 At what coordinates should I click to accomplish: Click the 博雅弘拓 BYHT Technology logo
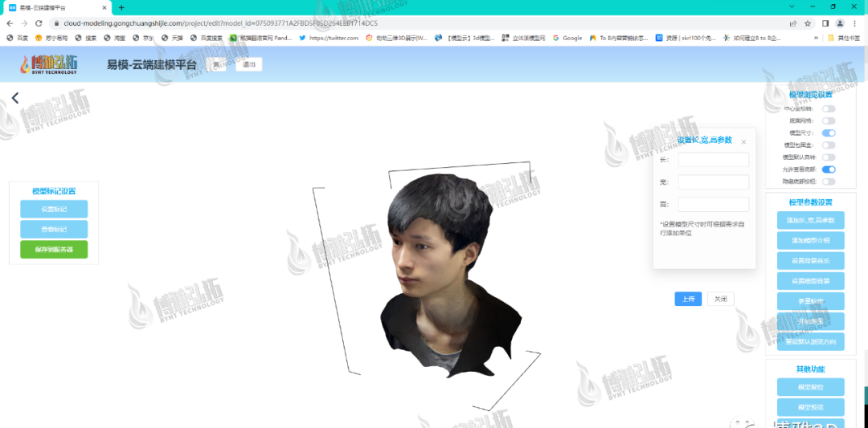(x=49, y=65)
